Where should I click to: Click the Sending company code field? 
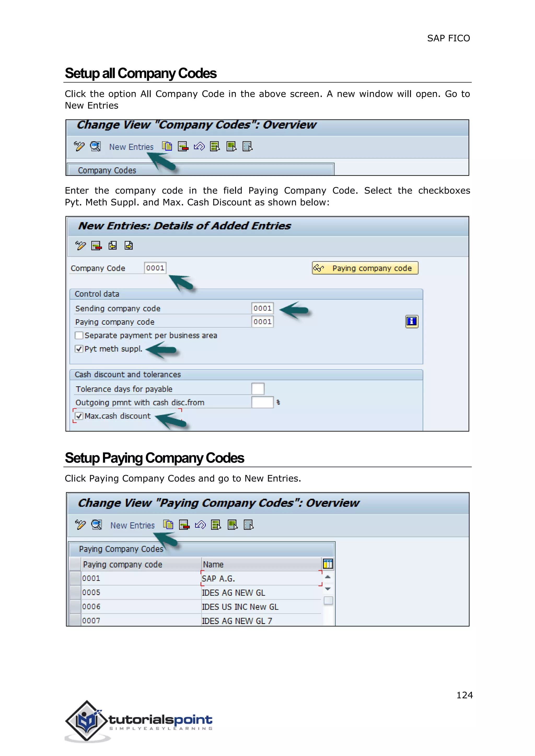262,309
